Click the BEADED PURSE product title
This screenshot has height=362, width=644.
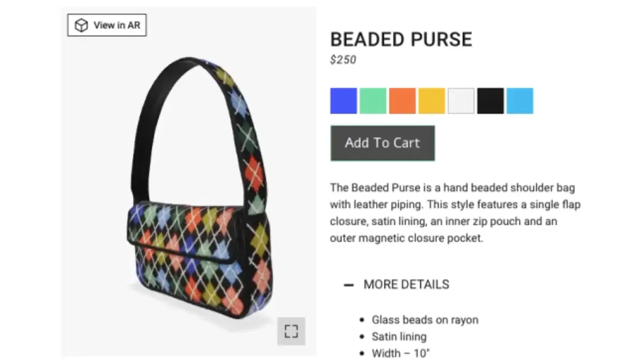pyautogui.click(x=401, y=39)
